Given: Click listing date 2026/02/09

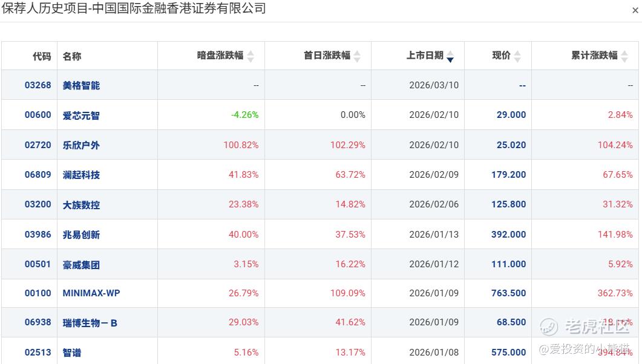Looking at the screenshot, I should [x=434, y=175].
